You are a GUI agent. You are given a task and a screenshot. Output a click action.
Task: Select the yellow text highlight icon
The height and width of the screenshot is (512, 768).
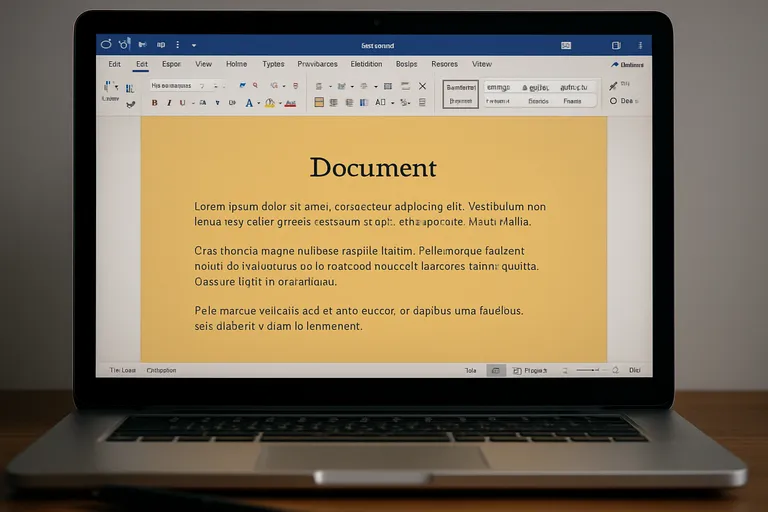coord(269,103)
